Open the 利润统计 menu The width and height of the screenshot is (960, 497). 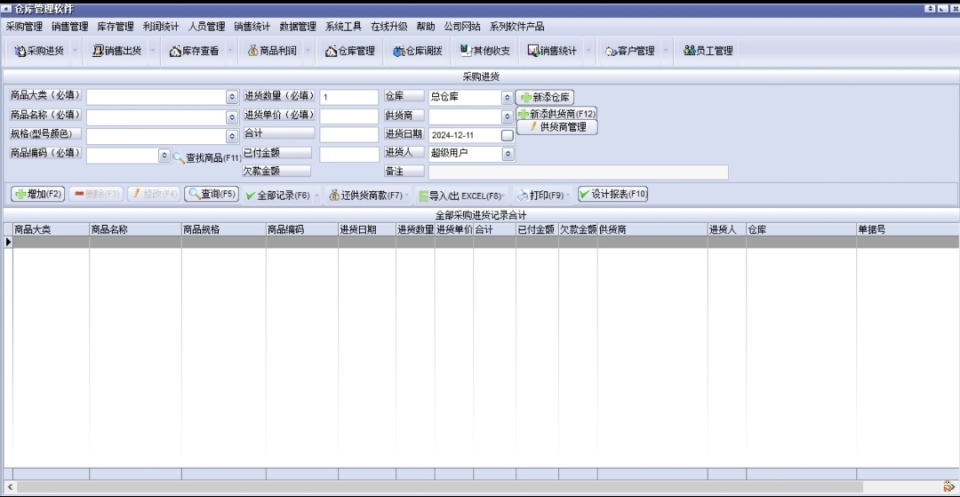point(161,26)
